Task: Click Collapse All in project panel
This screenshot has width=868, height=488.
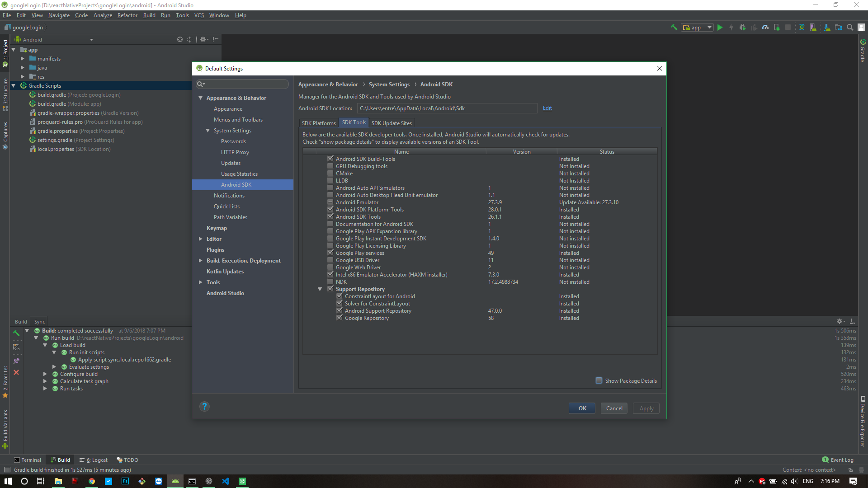Action: (x=189, y=39)
